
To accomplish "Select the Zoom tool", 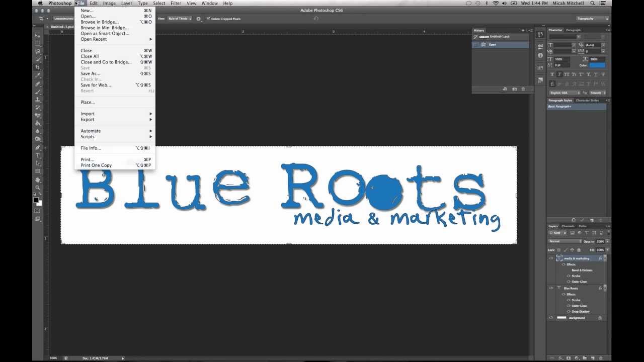I will pyautogui.click(x=38, y=188).
